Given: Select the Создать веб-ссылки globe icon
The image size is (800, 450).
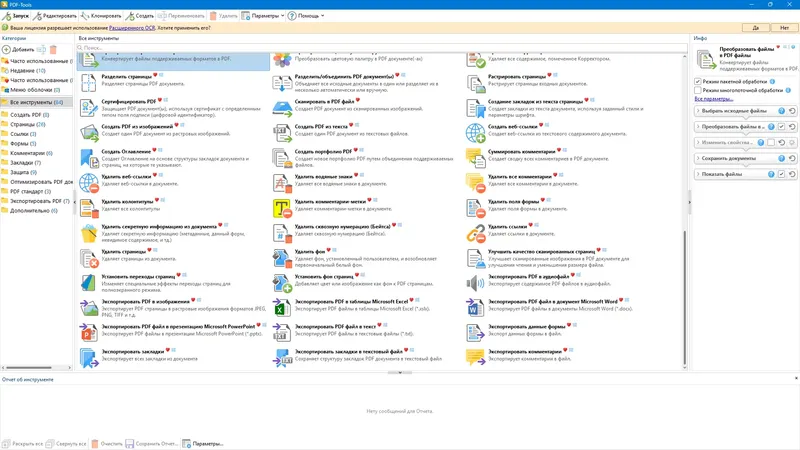Looking at the screenshot, I should 475,133.
